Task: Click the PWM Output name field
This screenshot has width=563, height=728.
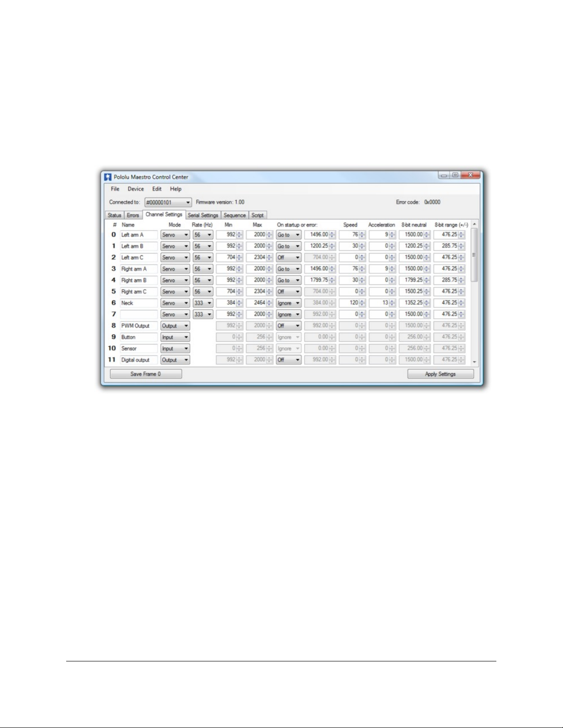Action: pyautogui.click(x=139, y=326)
